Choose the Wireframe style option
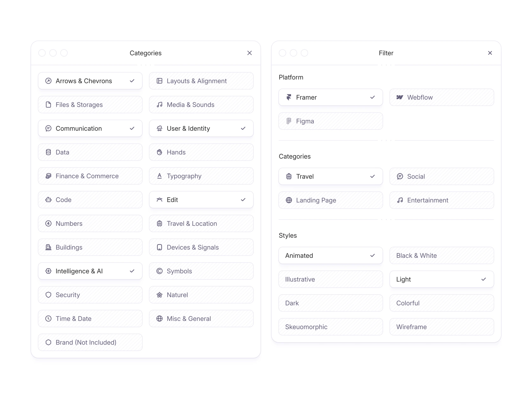532x399 pixels. click(x=442, y=327)
